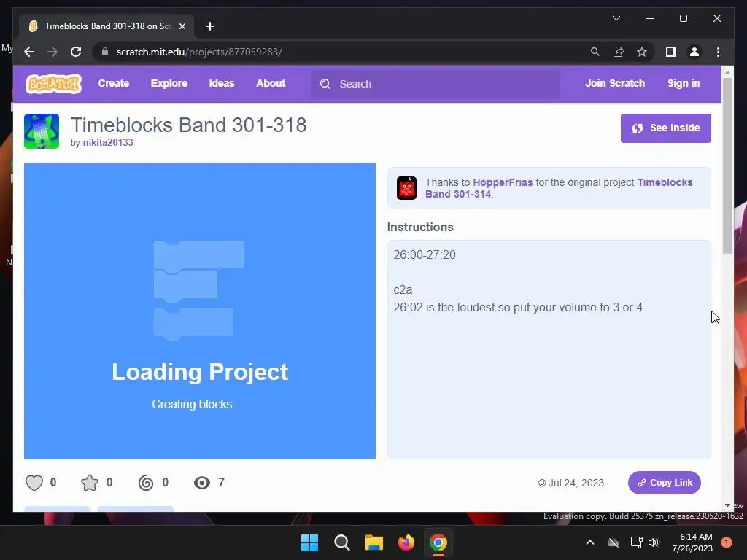Click the volume tray icon
Viewport: 747px width, 560px height.
654,542
